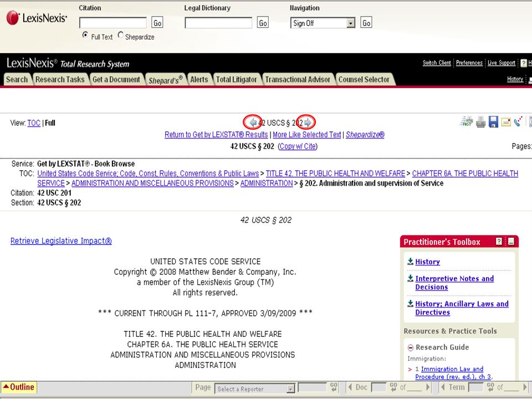This screenshot has width=532, height=399.
Task: Click the Term number input field
Action: [x=475, y=387]
